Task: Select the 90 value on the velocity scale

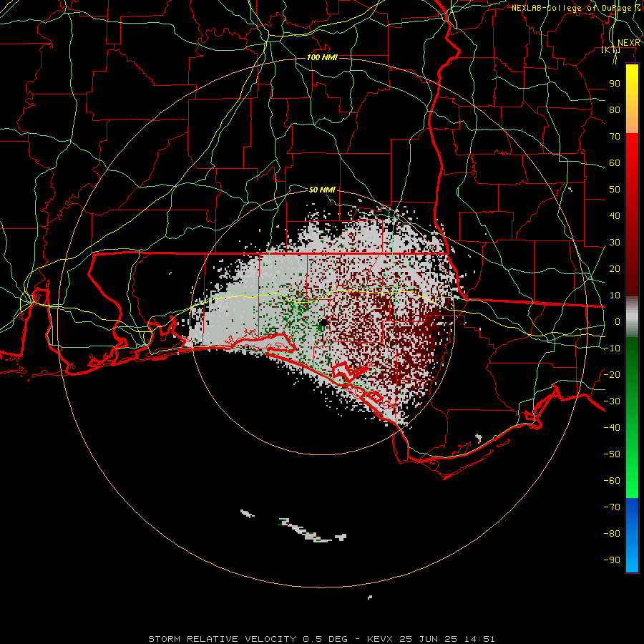Action: click(615, 84)
